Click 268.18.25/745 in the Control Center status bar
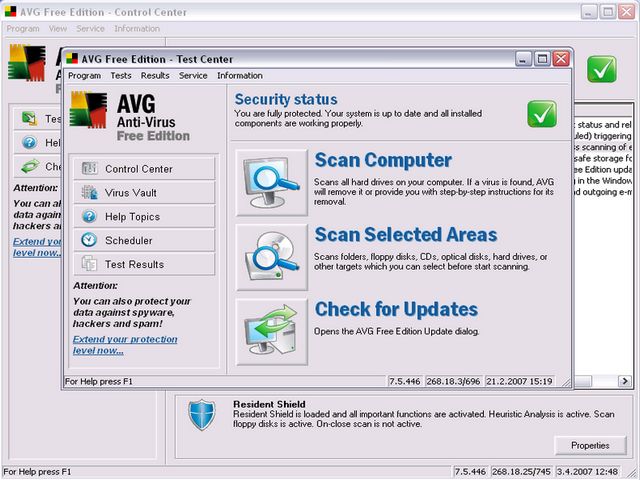This screenshot has height=480, width=640. tap(522, 471)
